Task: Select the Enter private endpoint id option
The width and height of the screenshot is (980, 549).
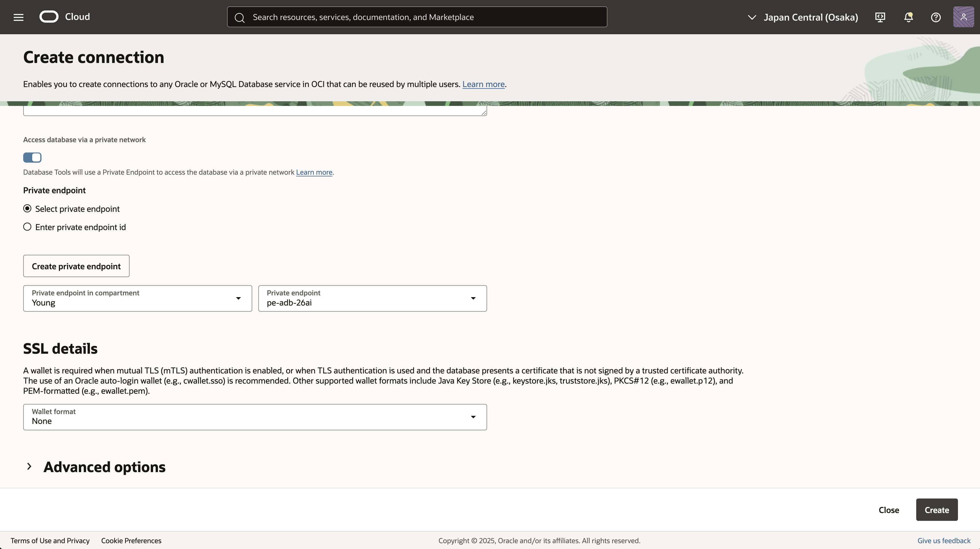Action: pyautogui.click(x=27, y=227)
